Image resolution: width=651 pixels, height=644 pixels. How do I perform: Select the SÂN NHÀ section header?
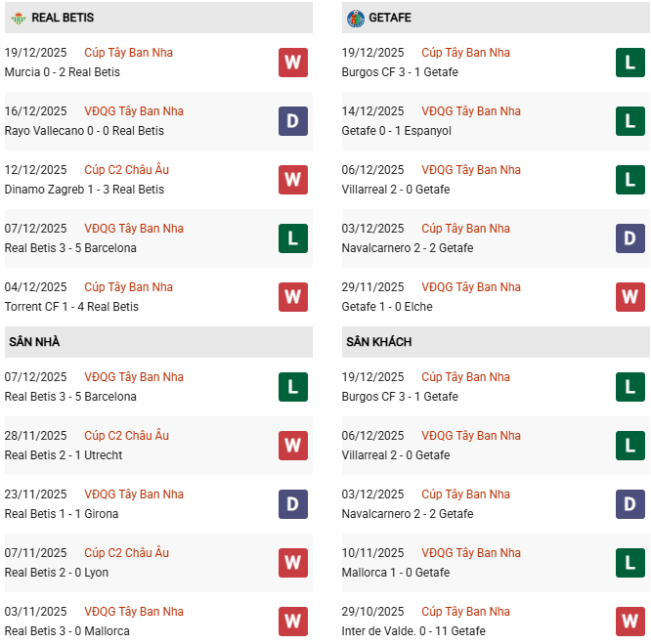[x=34, y=342]
